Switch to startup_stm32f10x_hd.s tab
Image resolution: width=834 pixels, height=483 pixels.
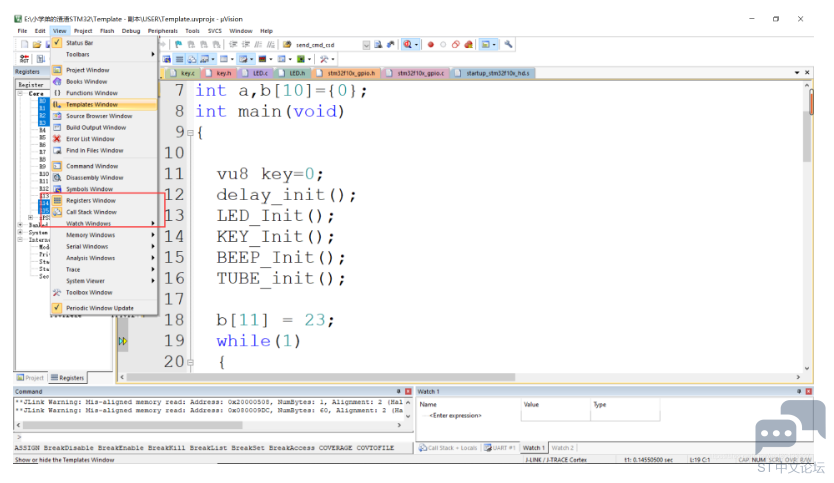(x=493, y=73)
